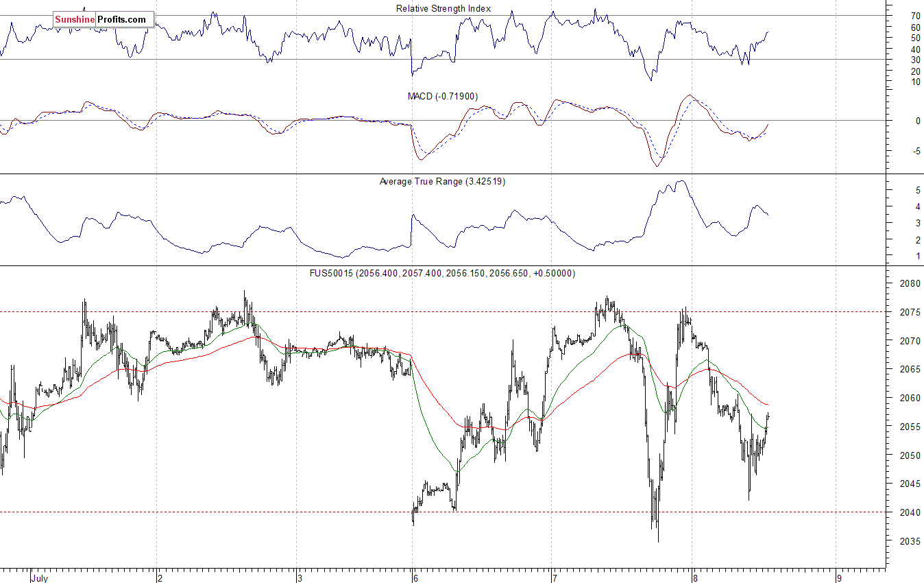This screenshot has height=583, width=924.
Task: Select the MACD (-0.71900) label
Action: pos(442,97)
